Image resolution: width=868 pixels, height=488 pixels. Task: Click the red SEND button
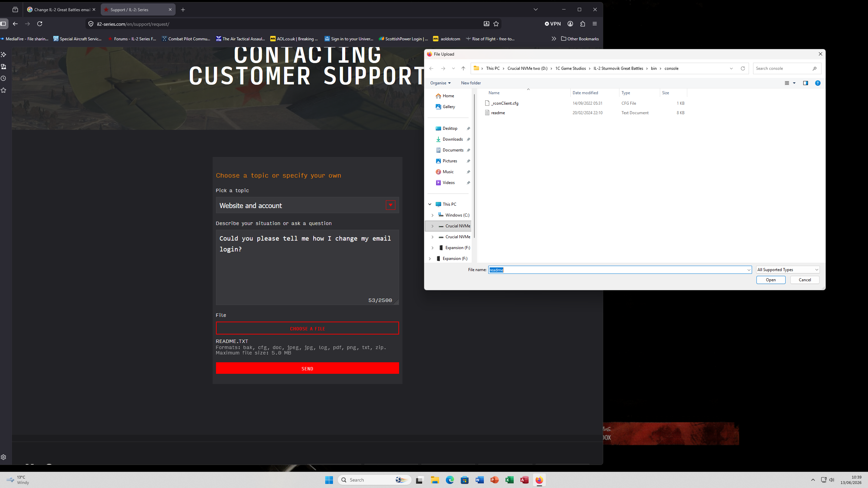point(307,368)
